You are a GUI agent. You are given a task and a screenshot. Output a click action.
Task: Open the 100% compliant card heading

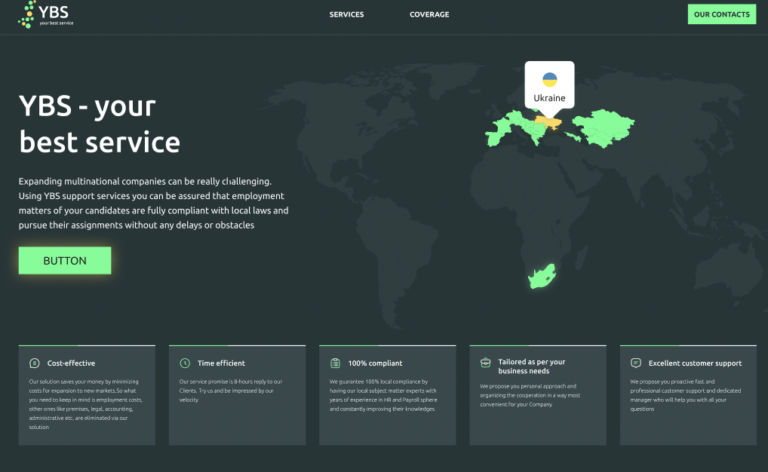(375, 363)
